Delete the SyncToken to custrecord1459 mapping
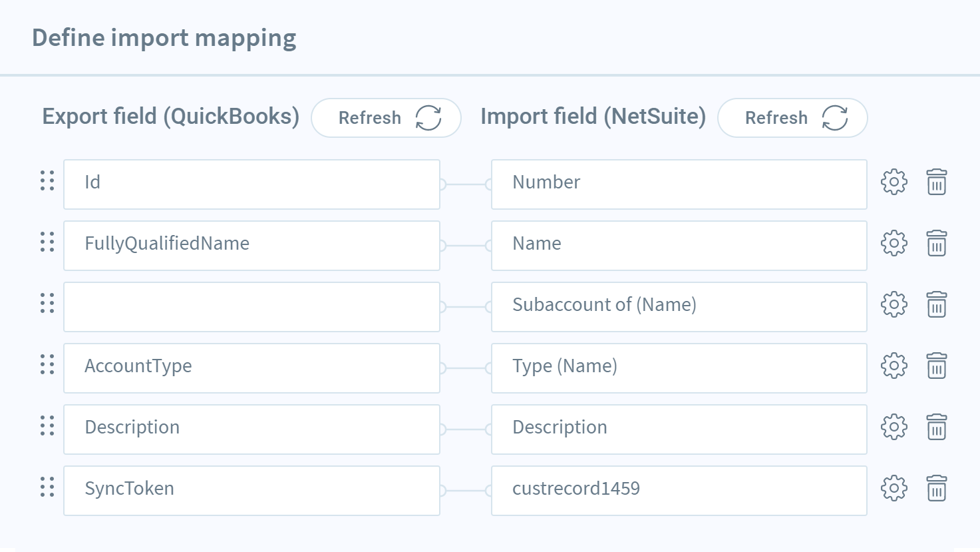Viewport: 980px width, 552px height. click(937, 488)
